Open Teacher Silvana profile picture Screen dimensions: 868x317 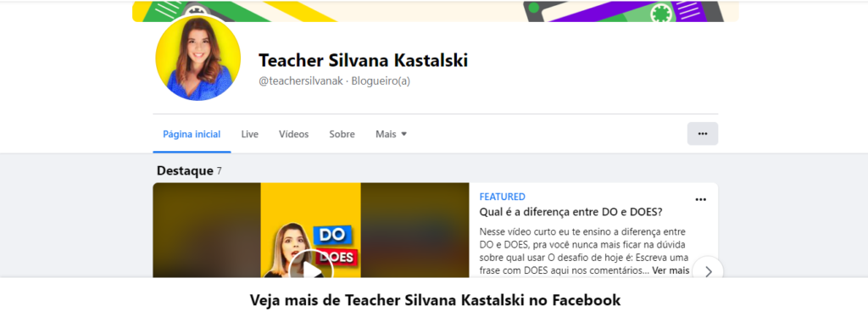point(198,58)
